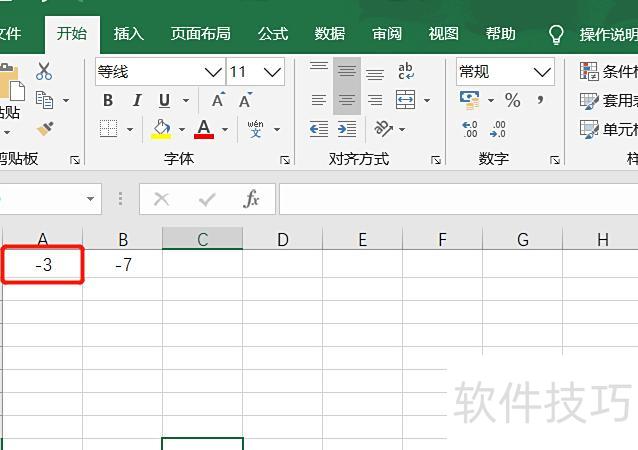Image resolution: width=638 pixels, height=450 pixels.
Task: Click the formula Enter checkmark
Action: [x=207, y=199]
